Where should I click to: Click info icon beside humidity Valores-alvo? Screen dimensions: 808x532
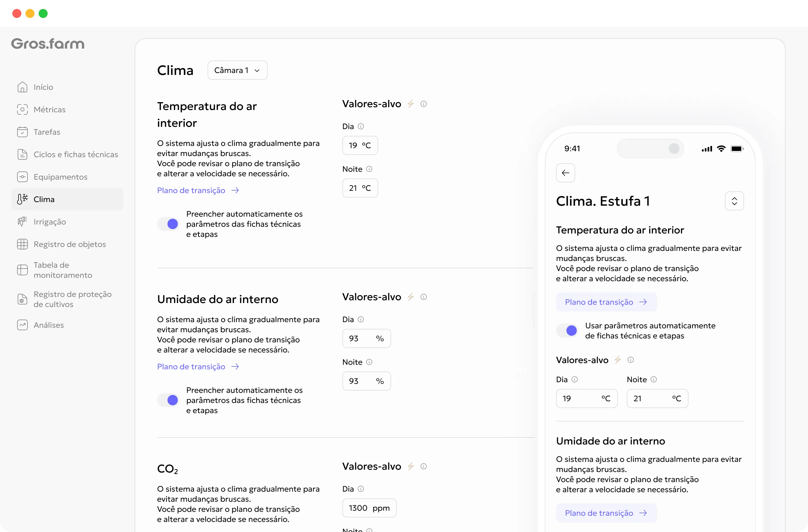pyautogui.click(x=424, y=297)
